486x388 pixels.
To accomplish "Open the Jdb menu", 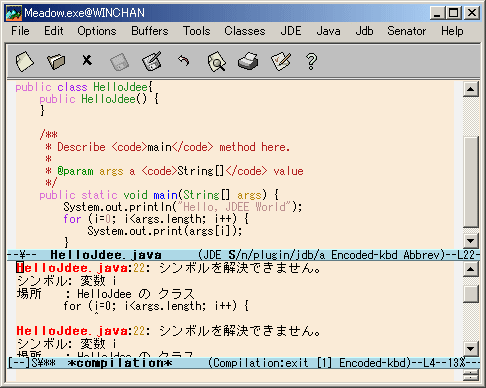I will point(364,31).
